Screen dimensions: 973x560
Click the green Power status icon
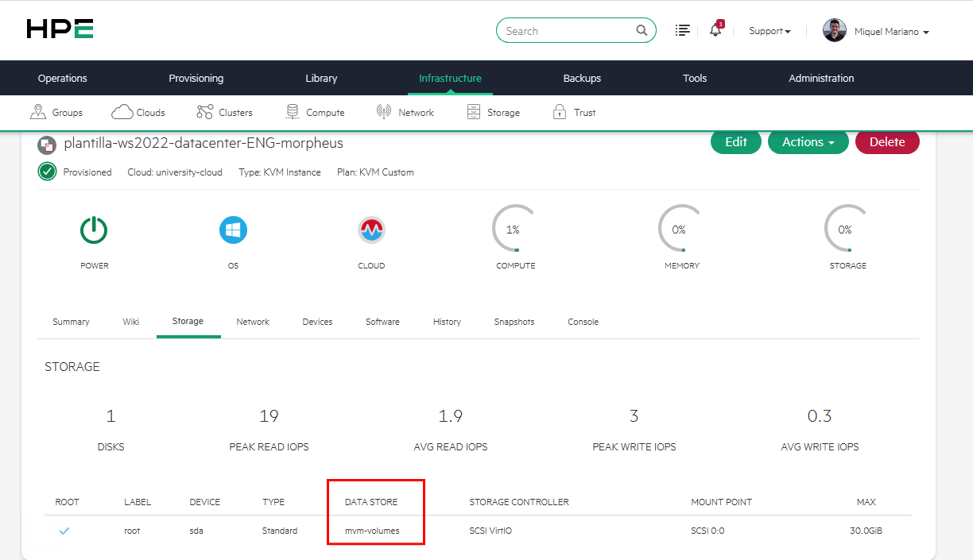coord(94,230)
